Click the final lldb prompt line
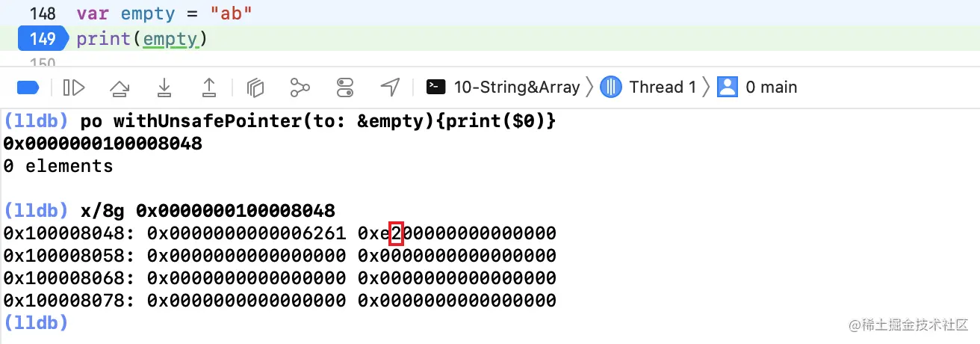The image size is (980, 344). (x=36, y=323)
